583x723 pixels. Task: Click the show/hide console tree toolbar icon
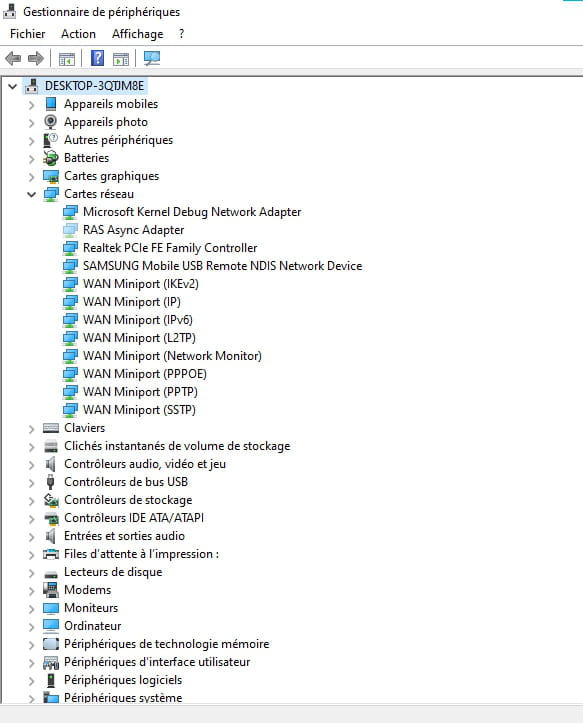pyautogui.click(x=67, y=59)
